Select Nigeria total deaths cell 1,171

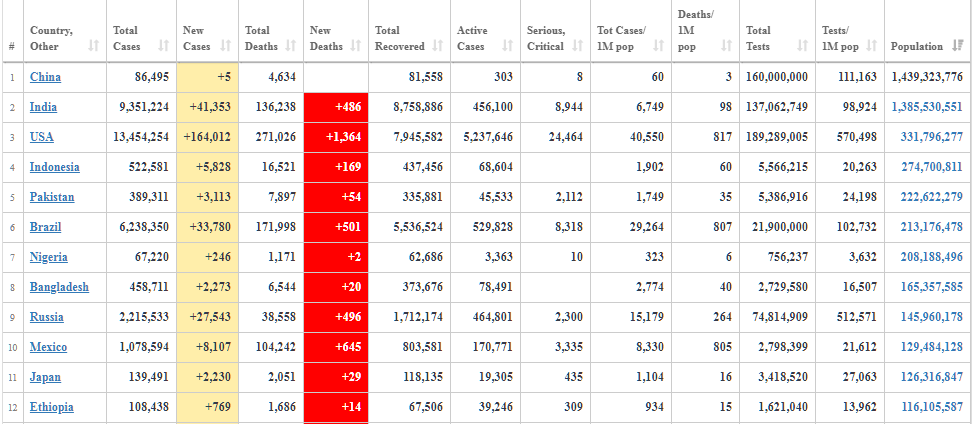271,257
